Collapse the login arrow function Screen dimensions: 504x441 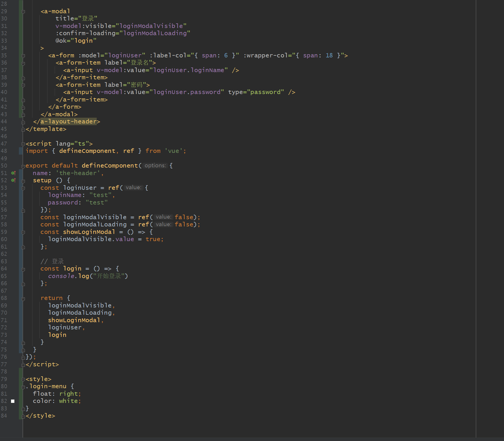[x=23, y=269]
